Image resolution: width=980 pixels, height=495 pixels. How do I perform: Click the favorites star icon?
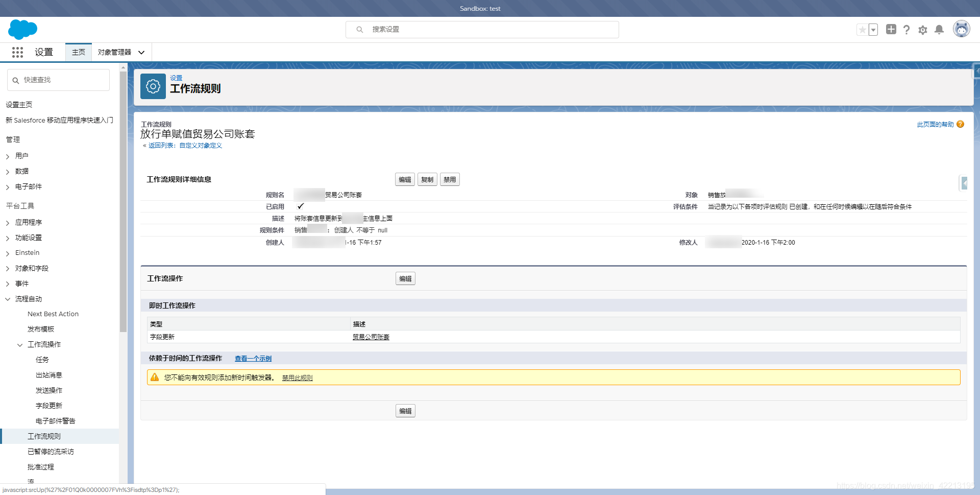tap(862, 30)
